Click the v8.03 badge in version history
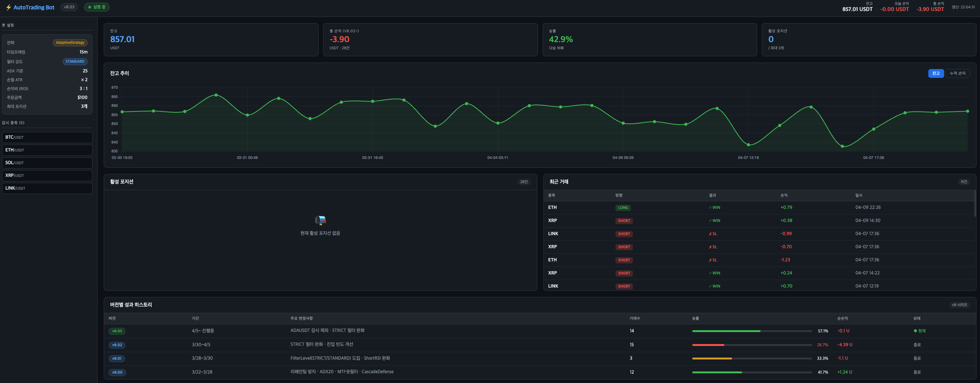Image resolution: width=980 pixels, height=383 pixels. click(x=117, y=331)
